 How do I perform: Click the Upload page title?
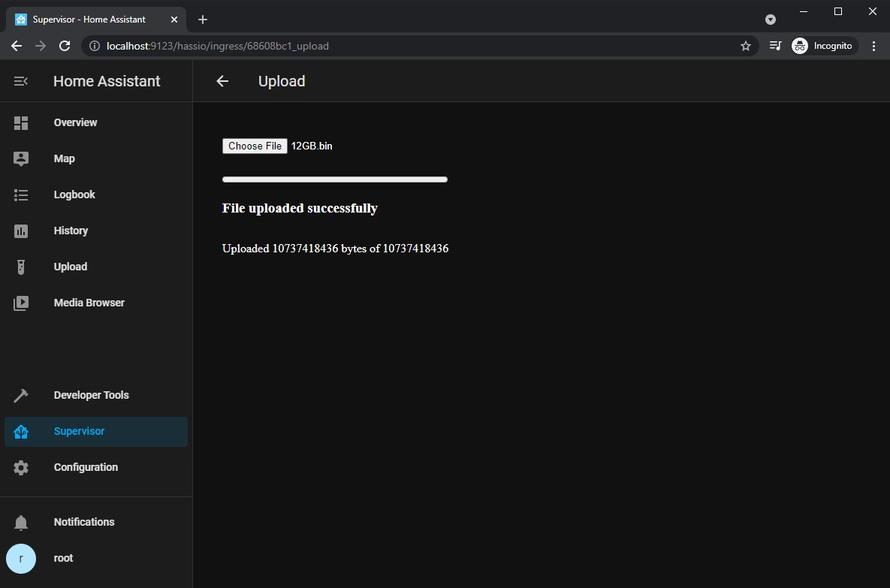tap(282, 81)
